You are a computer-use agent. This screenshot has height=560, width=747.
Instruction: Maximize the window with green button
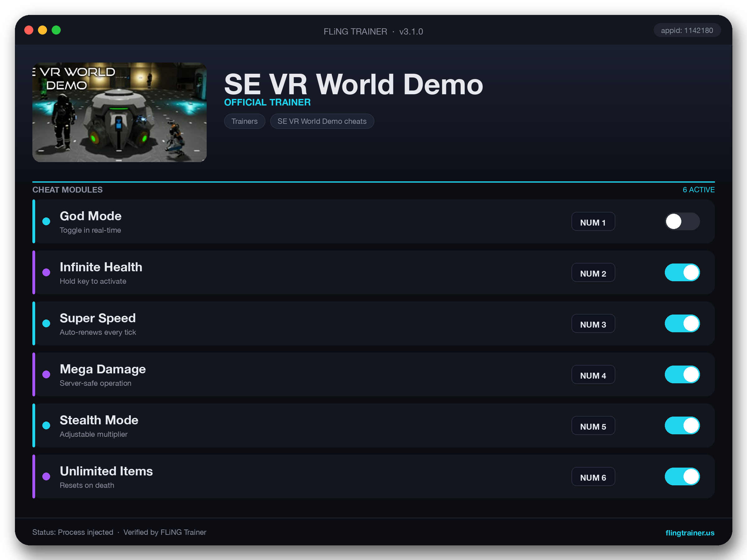point(56,30)
